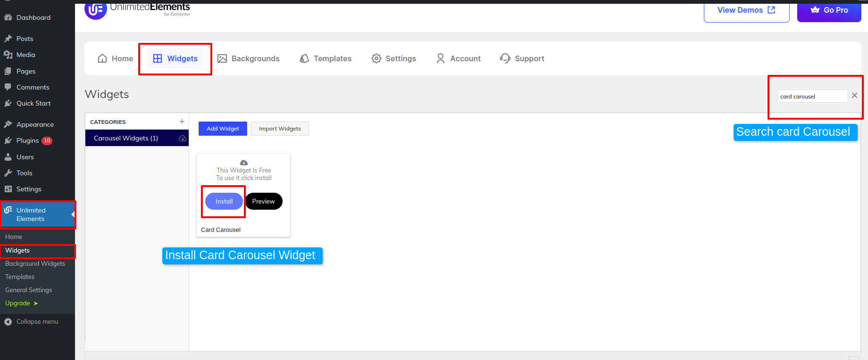Preview the Card Carousel widget
Screen dimensions: 868x360
pos(263,201)
